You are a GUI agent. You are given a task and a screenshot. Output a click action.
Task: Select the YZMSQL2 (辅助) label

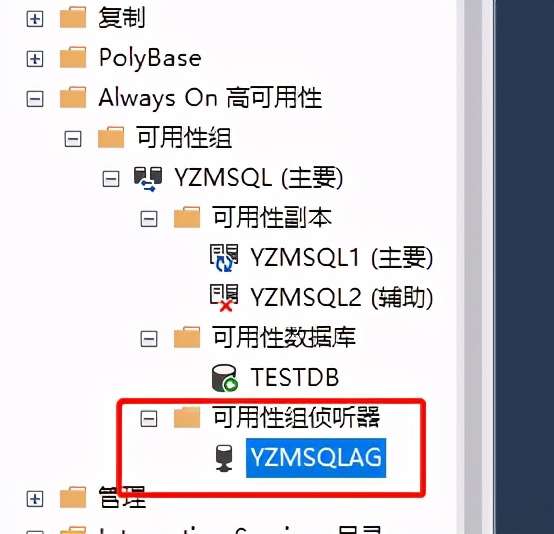342,298
